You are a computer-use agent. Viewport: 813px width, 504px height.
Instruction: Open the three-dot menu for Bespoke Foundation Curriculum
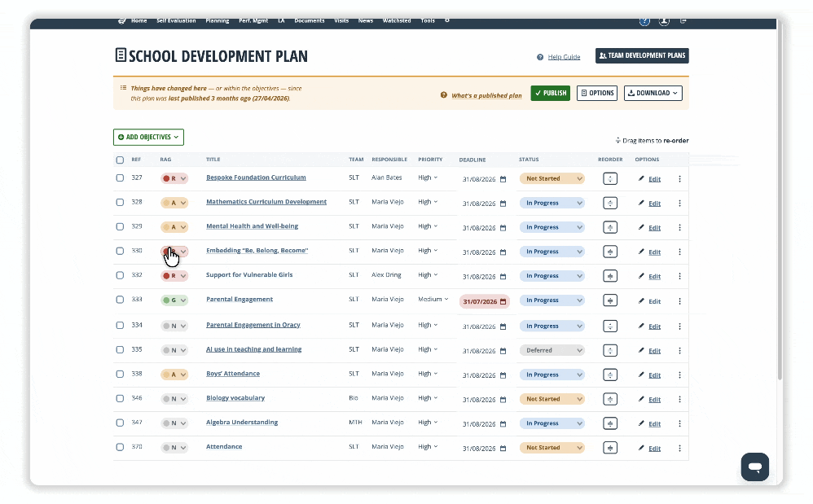coord(679,179)
